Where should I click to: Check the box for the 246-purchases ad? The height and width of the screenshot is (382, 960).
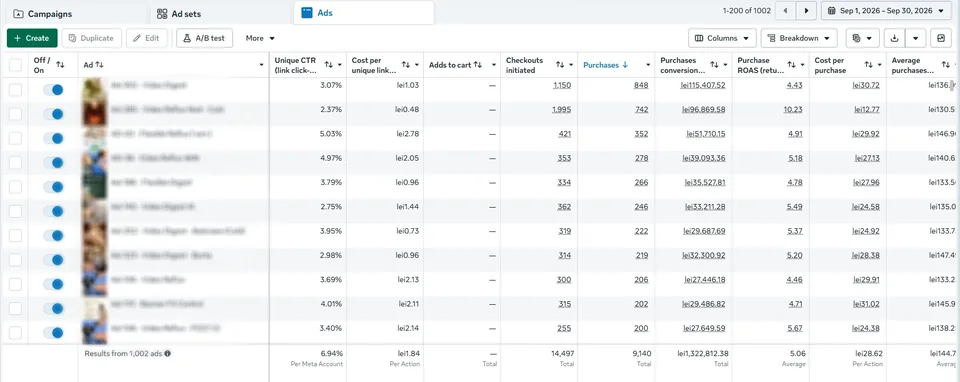pyautogui.click(x=15, y=211)
